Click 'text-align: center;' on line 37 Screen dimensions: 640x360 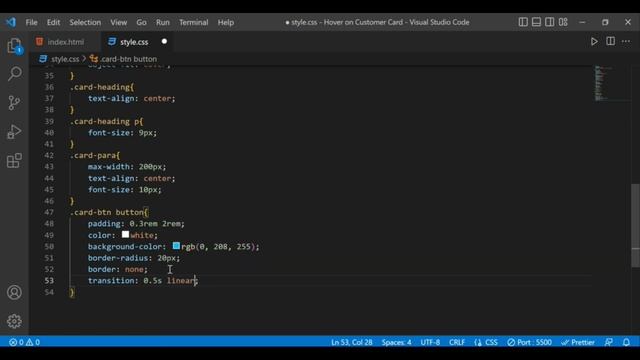click(x=131, y=98)
